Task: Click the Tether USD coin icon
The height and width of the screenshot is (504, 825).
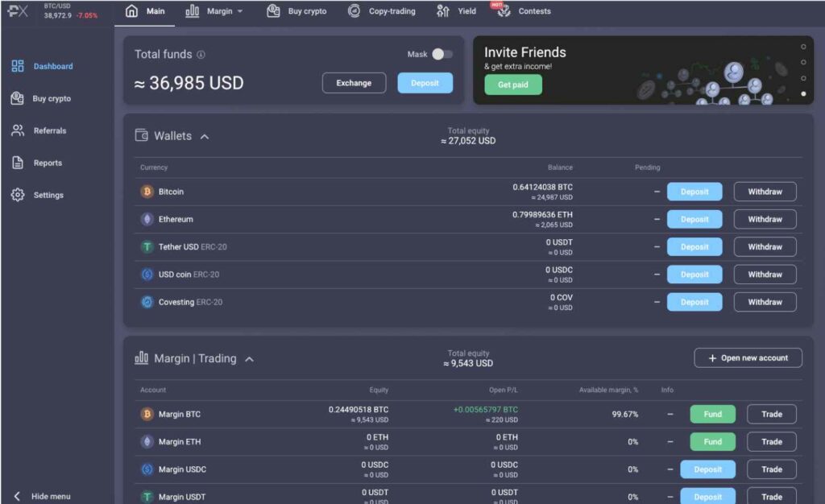Action: coord(147,247)
